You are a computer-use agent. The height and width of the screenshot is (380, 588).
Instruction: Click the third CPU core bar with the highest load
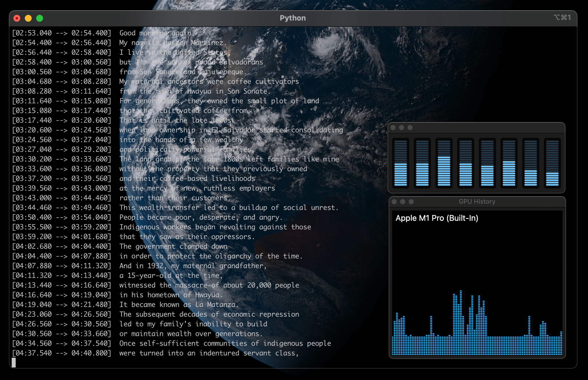(x=444, y=163)
